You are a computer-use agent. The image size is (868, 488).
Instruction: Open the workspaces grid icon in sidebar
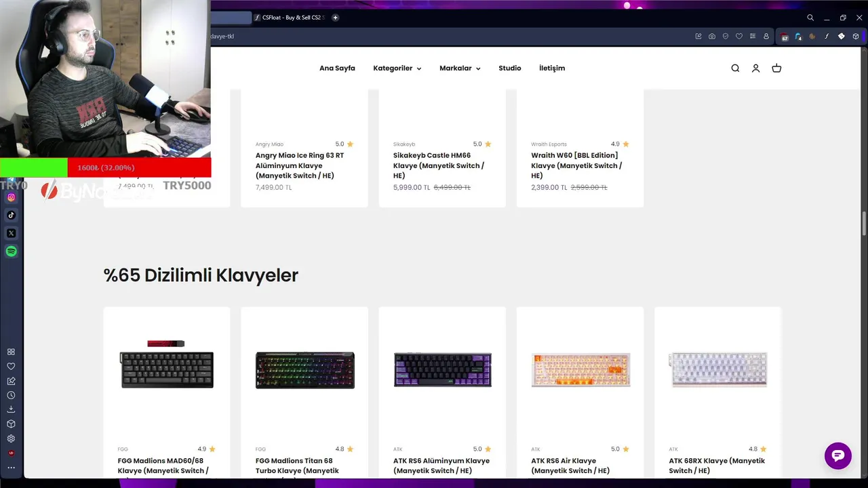click(11, 352)
